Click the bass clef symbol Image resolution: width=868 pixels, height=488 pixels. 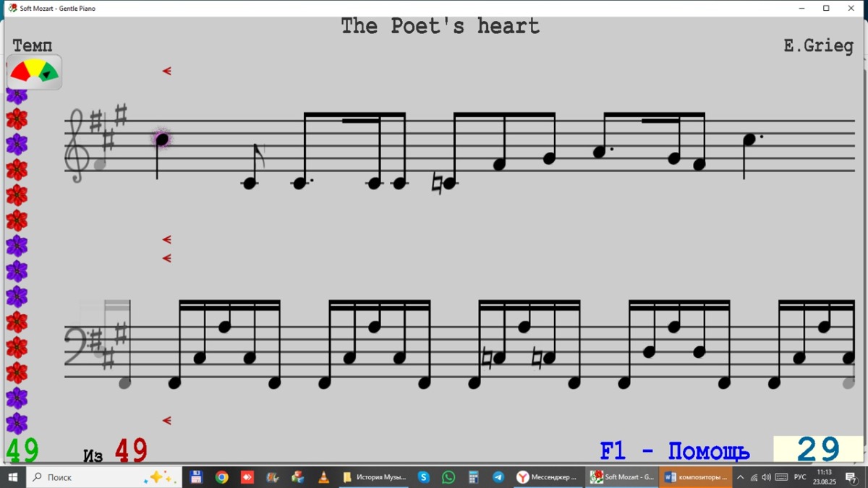[x=77, y=347]
